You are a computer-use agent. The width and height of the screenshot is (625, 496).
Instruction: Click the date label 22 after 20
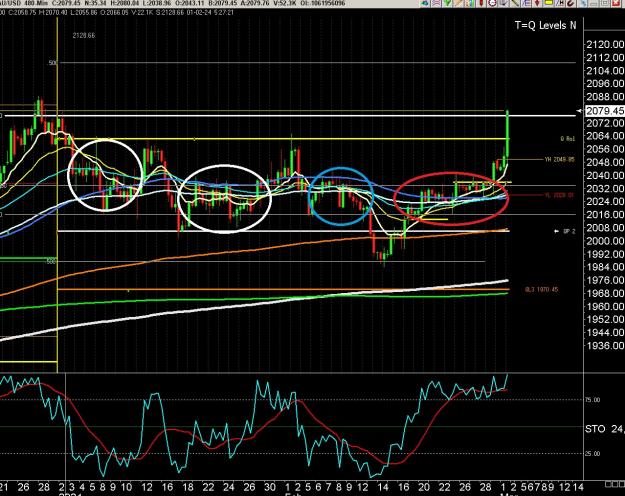pos(445,487)
